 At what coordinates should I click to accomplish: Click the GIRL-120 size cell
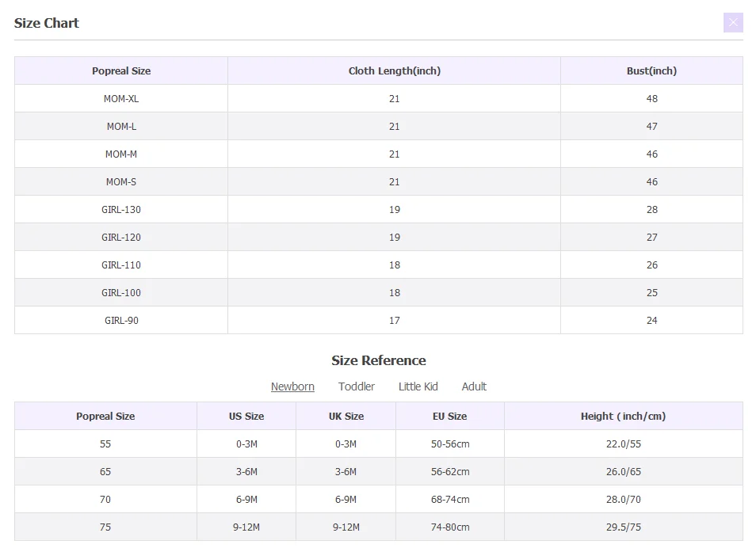[x=121, y=237]
